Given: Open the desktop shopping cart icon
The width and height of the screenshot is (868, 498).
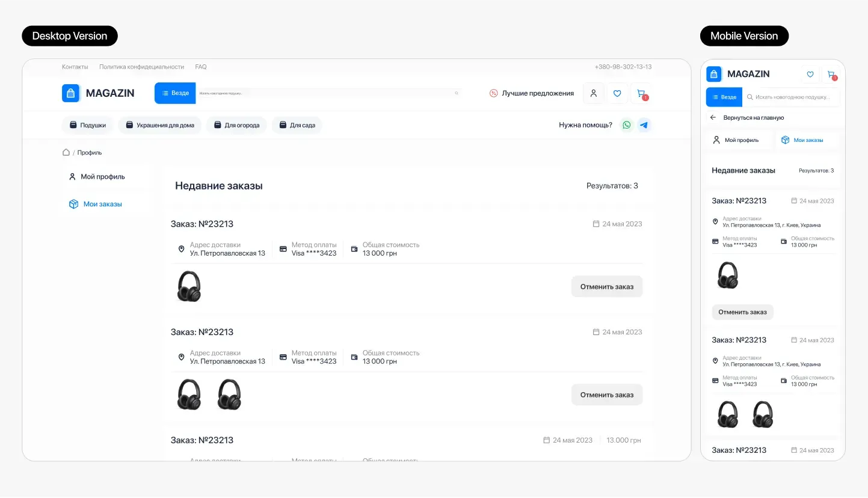Looking at the screenshot, I should click(x=641, y=93).
